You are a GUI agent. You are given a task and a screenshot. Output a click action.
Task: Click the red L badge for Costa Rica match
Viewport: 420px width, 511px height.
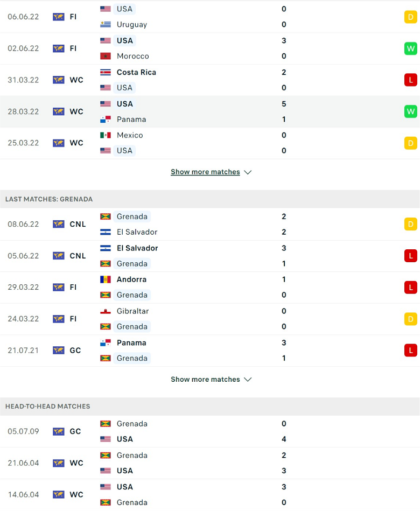click(x=410, y=80)
